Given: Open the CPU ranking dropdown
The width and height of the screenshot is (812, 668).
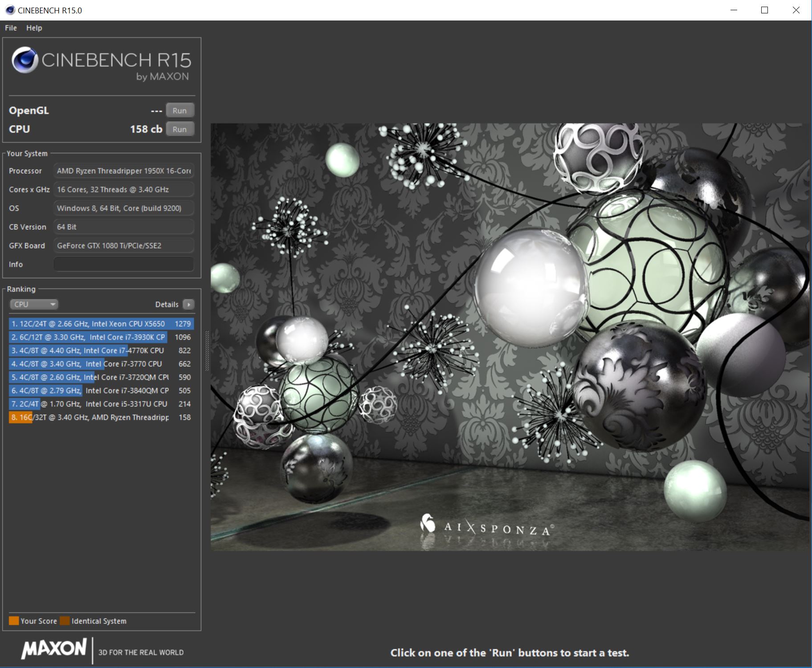Looking at the screenshot, I should (34, 305).
